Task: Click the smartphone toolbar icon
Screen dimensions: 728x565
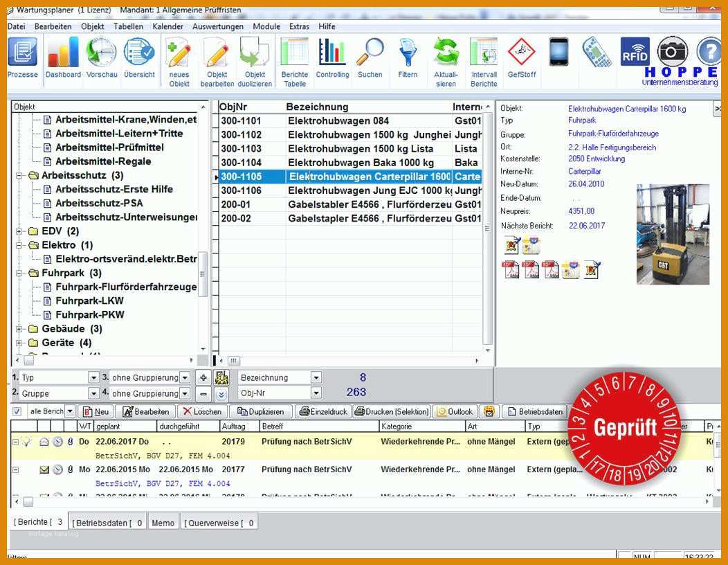Action: 558,53
